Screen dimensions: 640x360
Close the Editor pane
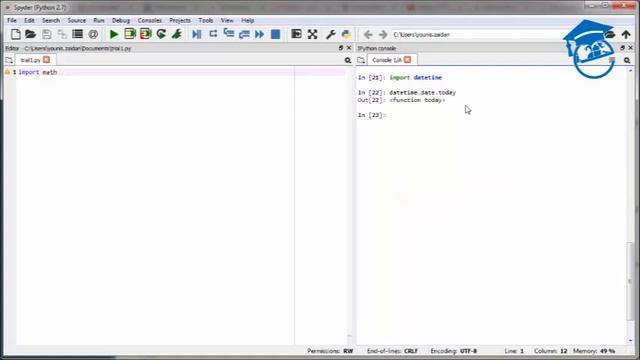(x=349, y=48)
